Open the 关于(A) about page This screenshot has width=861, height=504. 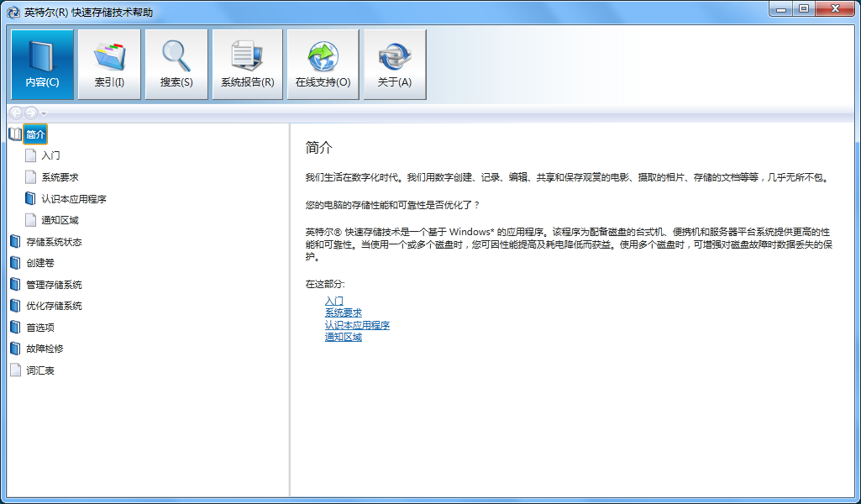click(395, 65)
